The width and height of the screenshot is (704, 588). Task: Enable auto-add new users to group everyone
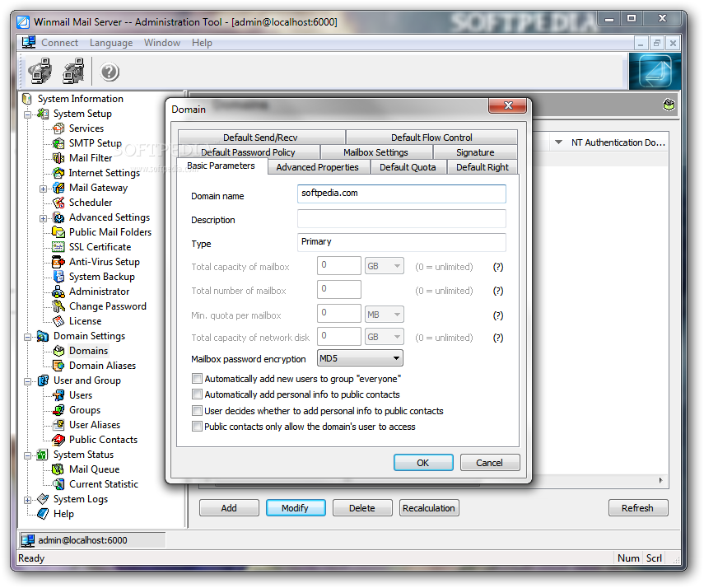point(197,379)
